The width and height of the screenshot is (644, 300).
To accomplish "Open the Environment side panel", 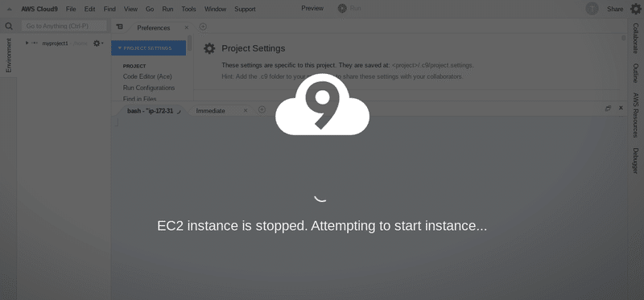I will [x=9, y=55].
